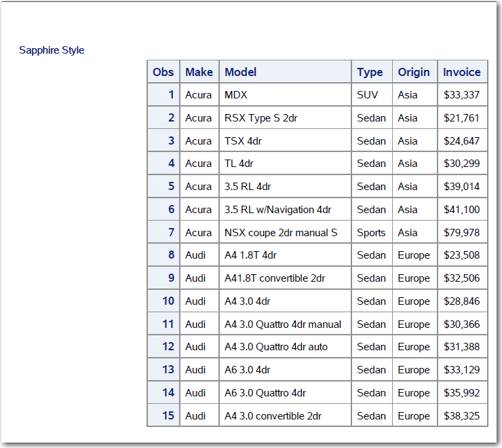The height and width of the screenshot is (448, 502).
Task: Click the Sapphire Style title text
Action: pos(52,50)
